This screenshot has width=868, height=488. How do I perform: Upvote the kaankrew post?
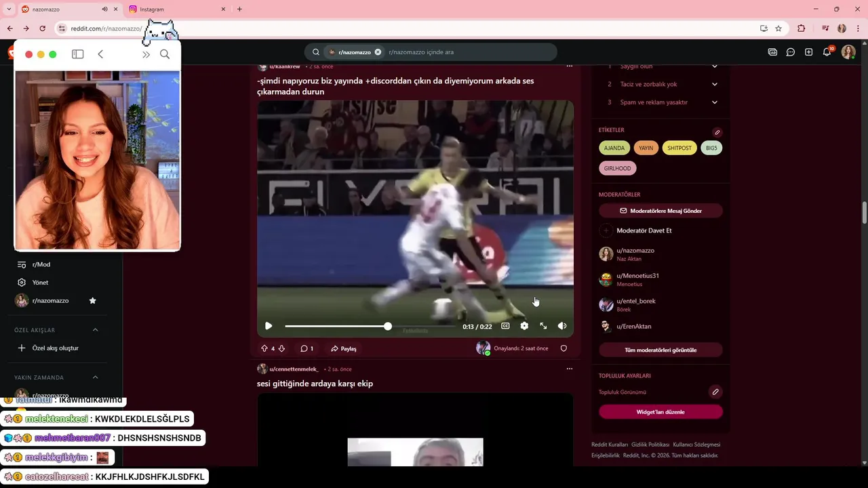click(264, 348)
